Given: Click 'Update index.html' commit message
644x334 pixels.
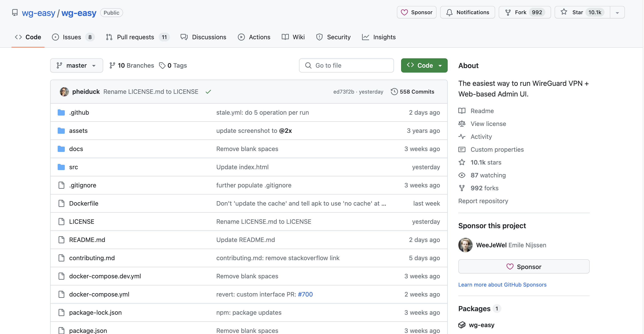Looking at the screenshot, I should pyautogui.click(x=242, y=167).
